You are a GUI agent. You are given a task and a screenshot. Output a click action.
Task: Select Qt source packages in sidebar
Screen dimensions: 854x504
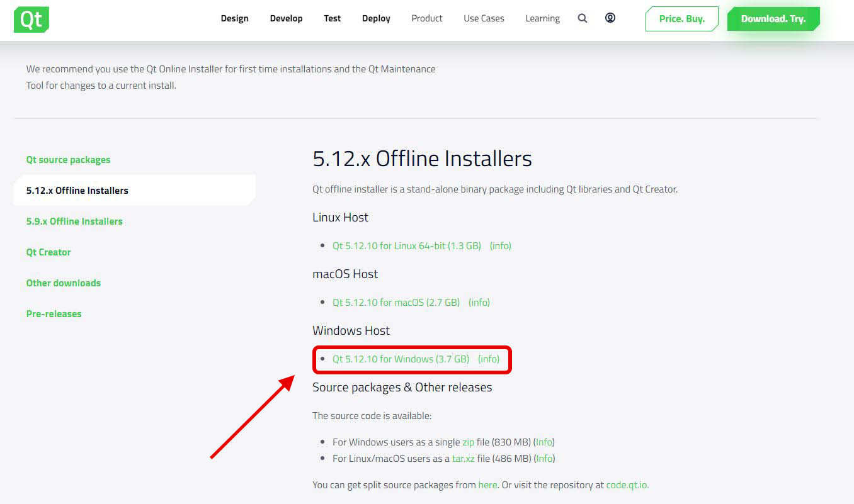68,160
